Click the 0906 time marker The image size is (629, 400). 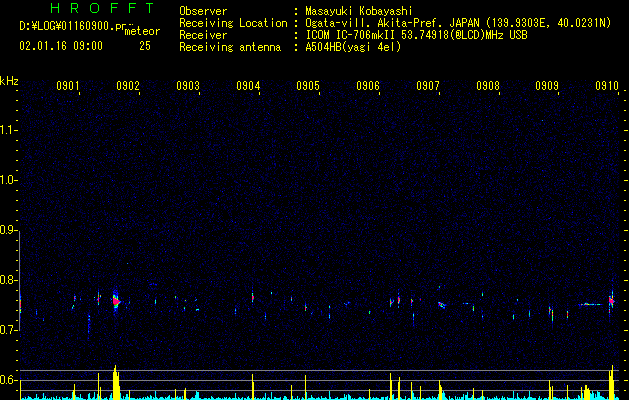(x=368, y=85)
